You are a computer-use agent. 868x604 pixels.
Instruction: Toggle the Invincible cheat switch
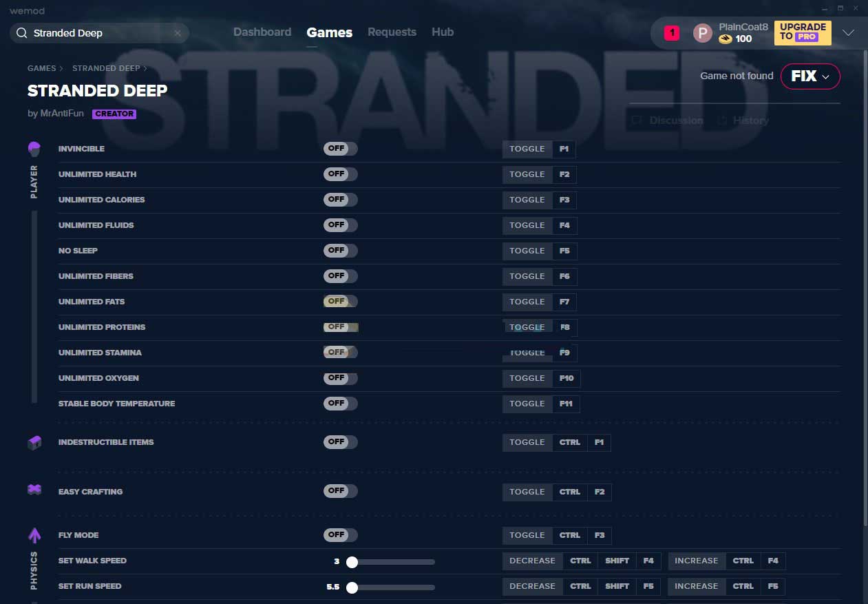click(341, 149)
